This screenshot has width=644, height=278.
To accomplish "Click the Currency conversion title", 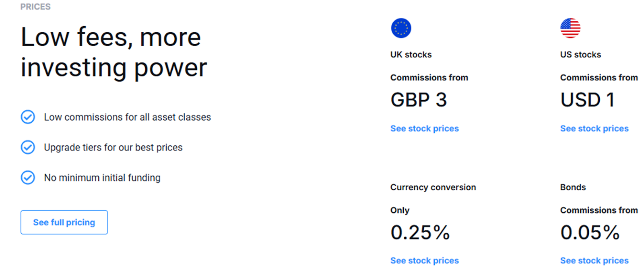I will click(433, 187).
